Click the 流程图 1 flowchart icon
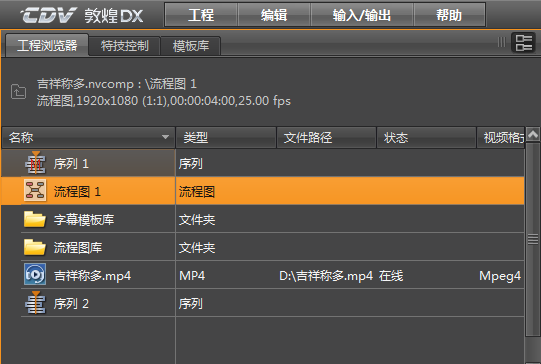The height and width of the screenshot is (364, 541). click(x=35, y=191)
